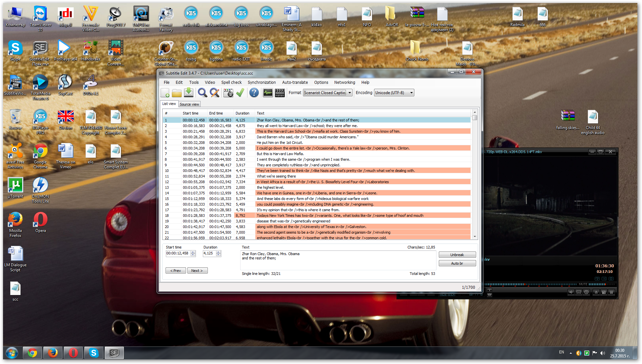Expand the Encoding Unicode dropdown

[411, 93]
